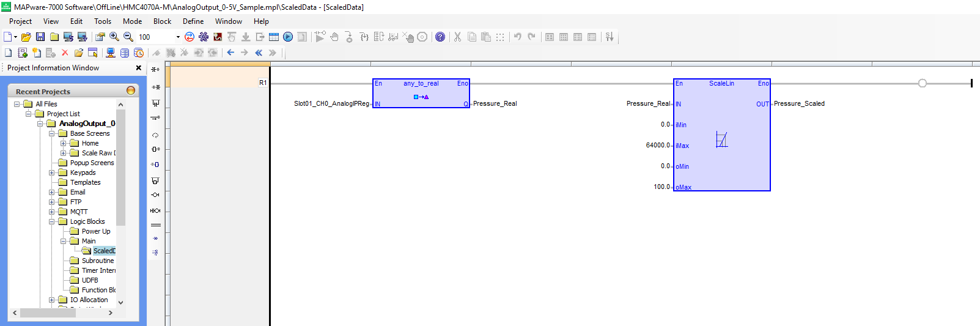
Task: Click the blue database cylinder icon
Action: click(x=125, y=53)
